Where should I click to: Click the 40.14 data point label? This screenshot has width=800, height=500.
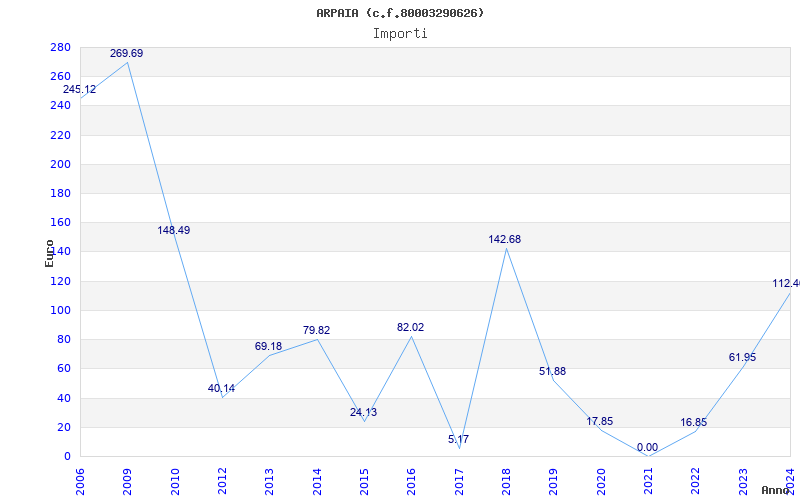(x=221, y=389)
